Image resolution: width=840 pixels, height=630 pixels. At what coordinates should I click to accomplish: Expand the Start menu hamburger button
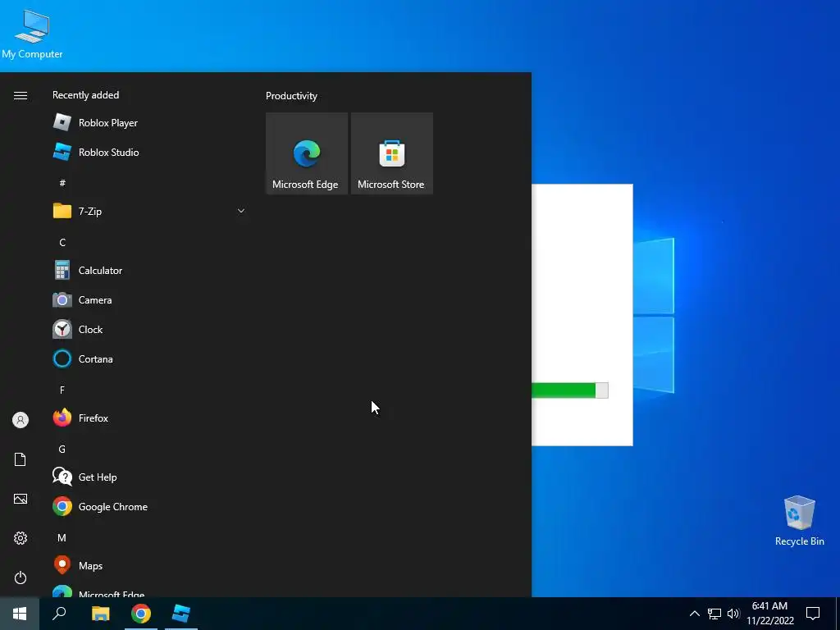pyautogui.click(x=21, y=95)
